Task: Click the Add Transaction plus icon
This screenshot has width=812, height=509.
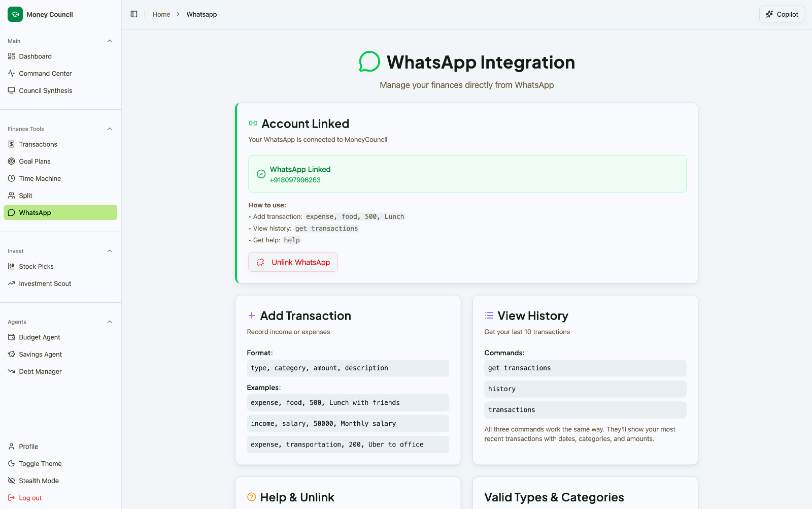Action: tap(252, 315)
